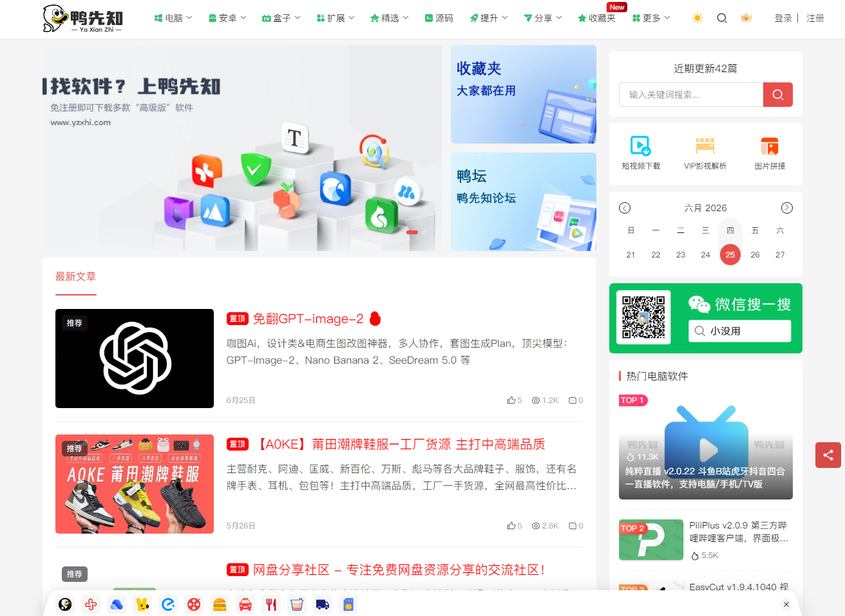
Task: Select date 25 in calendar
Action: (x=730, y=255)
